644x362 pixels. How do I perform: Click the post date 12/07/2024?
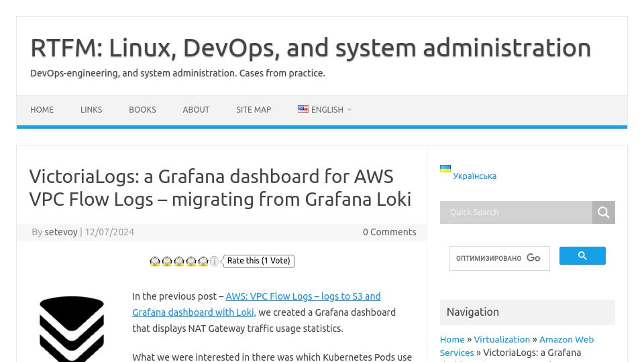[109, 232]
